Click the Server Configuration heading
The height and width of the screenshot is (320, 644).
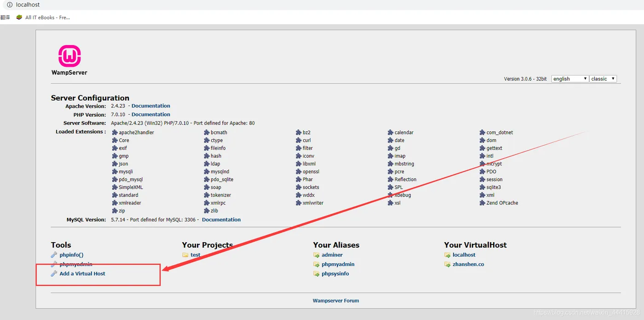tap(90, 98)
